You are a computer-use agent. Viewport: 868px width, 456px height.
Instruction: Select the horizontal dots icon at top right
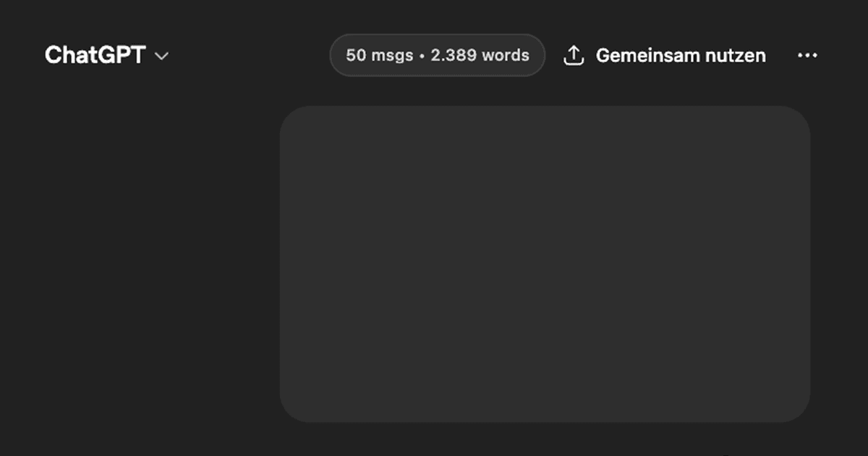[807, 55]
